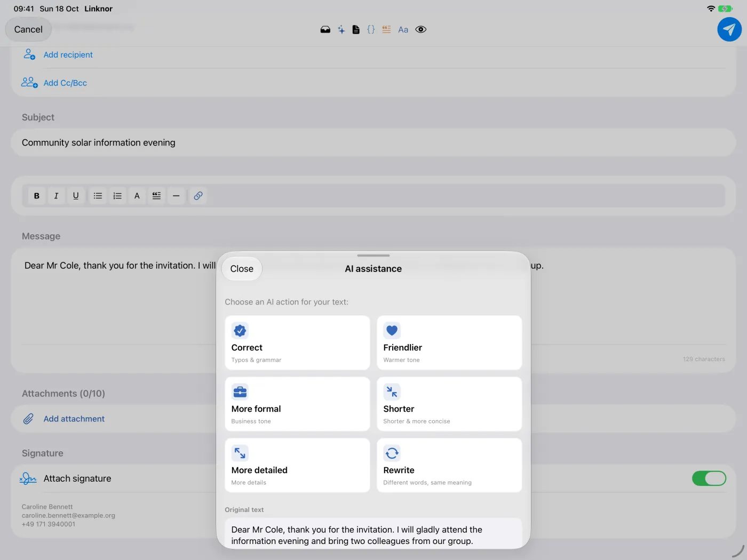
Task: Tap the Wi-Fi status icon
Action: (711, 9)
